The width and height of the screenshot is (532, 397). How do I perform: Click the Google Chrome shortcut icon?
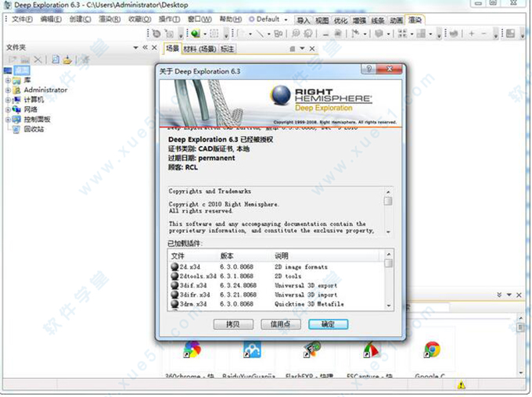[432, 350]
